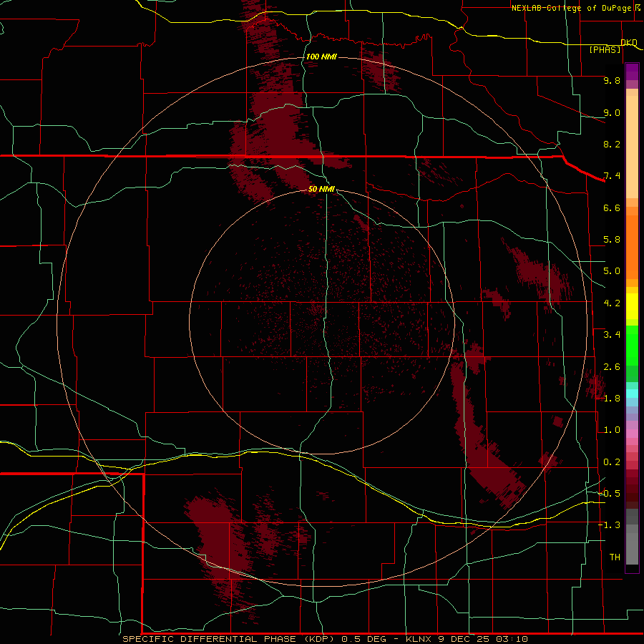Click the 50 NMI range ring label

(x=321, y=189)
